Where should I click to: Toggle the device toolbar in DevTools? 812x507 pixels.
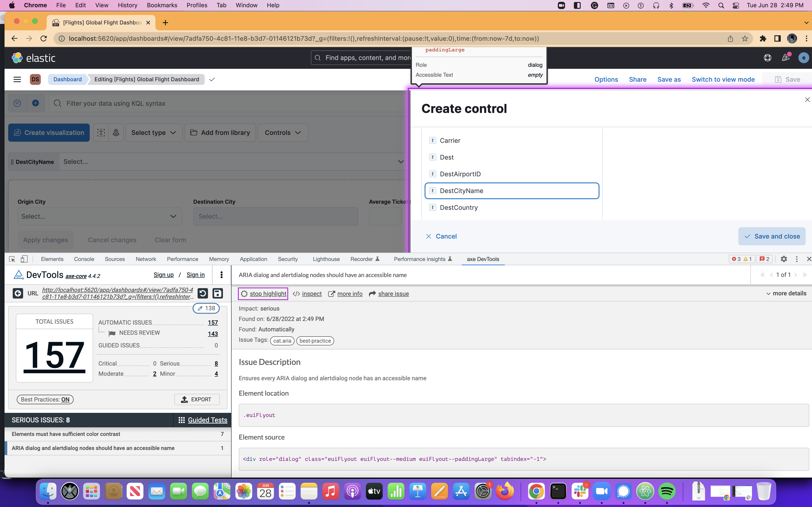24,259
